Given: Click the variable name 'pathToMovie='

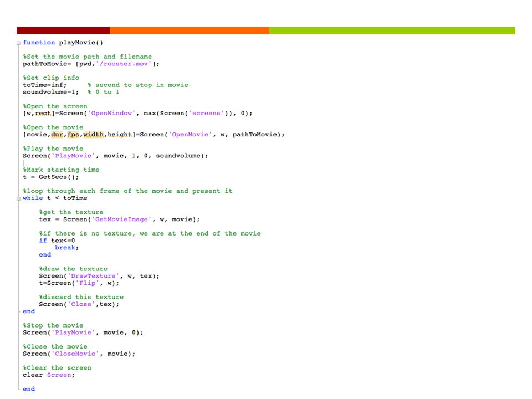Looking at the screenshot, I should point(47,64).
